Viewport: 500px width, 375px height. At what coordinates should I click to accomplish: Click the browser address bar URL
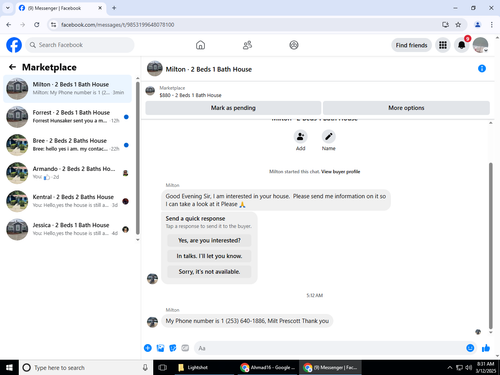click(117, 25)
